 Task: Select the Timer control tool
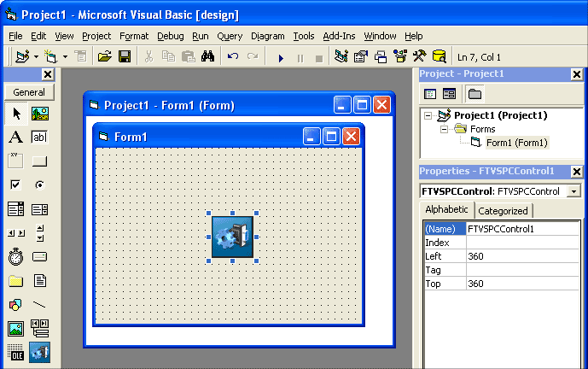coord(15,257)
